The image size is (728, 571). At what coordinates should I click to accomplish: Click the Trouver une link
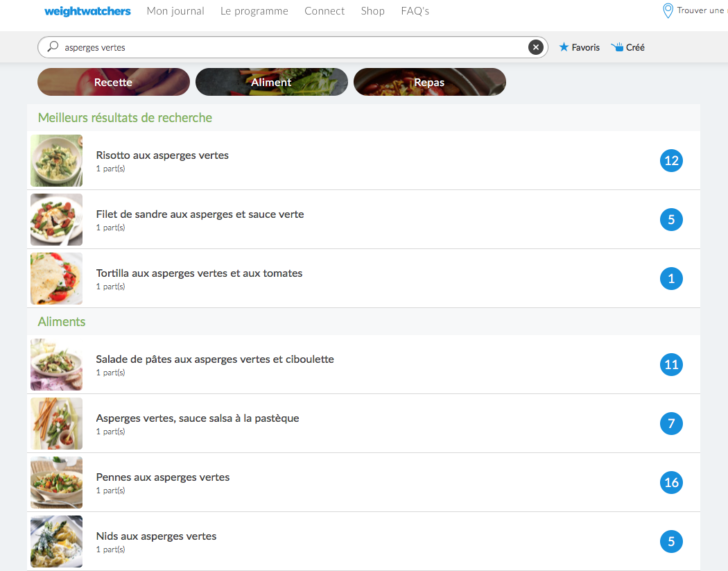click(x=695, y=10)
